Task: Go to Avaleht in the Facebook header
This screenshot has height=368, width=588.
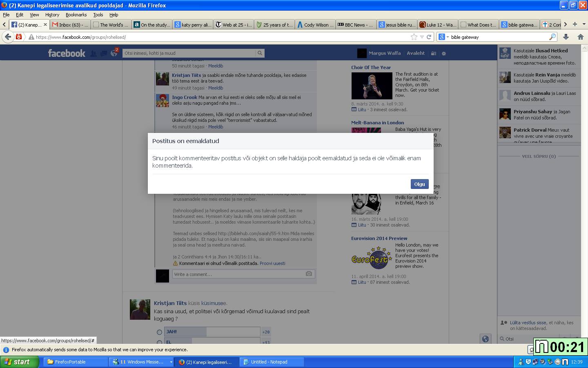Action: pyautogui.click(x=416, y=53)
